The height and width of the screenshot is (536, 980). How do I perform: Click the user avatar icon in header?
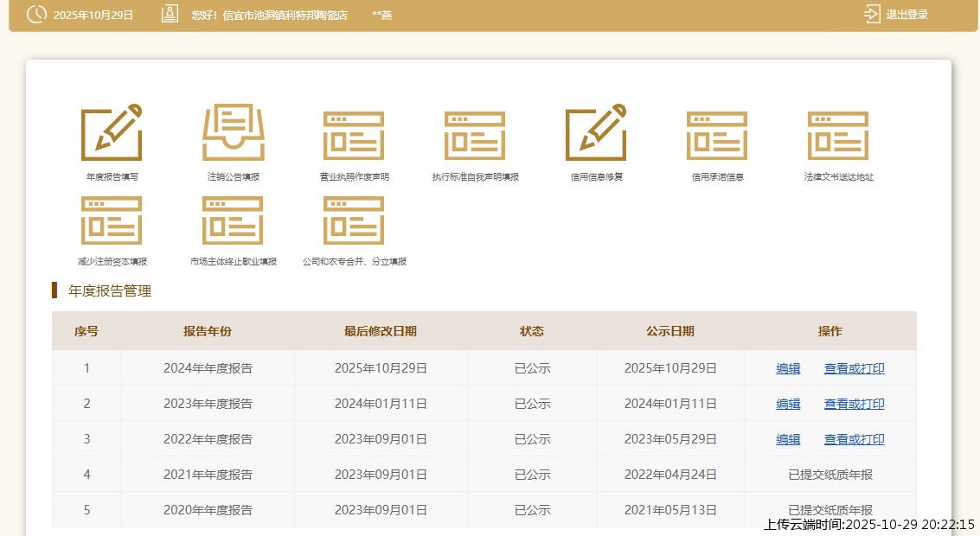(x=170, y=15)
